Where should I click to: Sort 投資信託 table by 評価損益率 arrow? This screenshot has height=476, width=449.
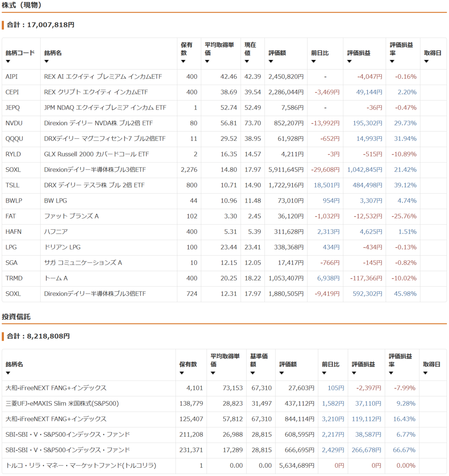(x=391, y=373)
